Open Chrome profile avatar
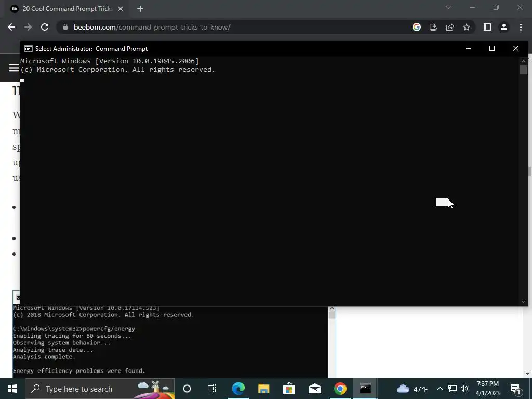The width and height of the screenshot is (532, 399). pos(504,27)
